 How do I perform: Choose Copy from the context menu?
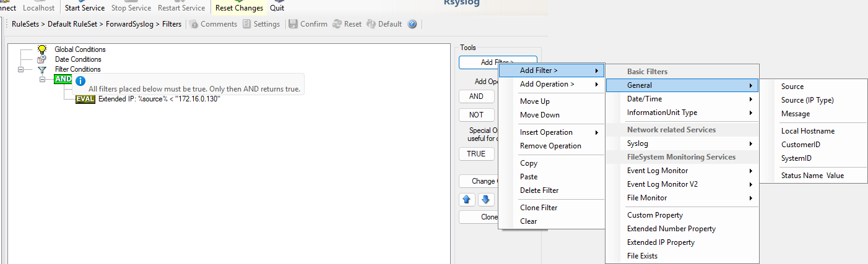tap(552, 163)
